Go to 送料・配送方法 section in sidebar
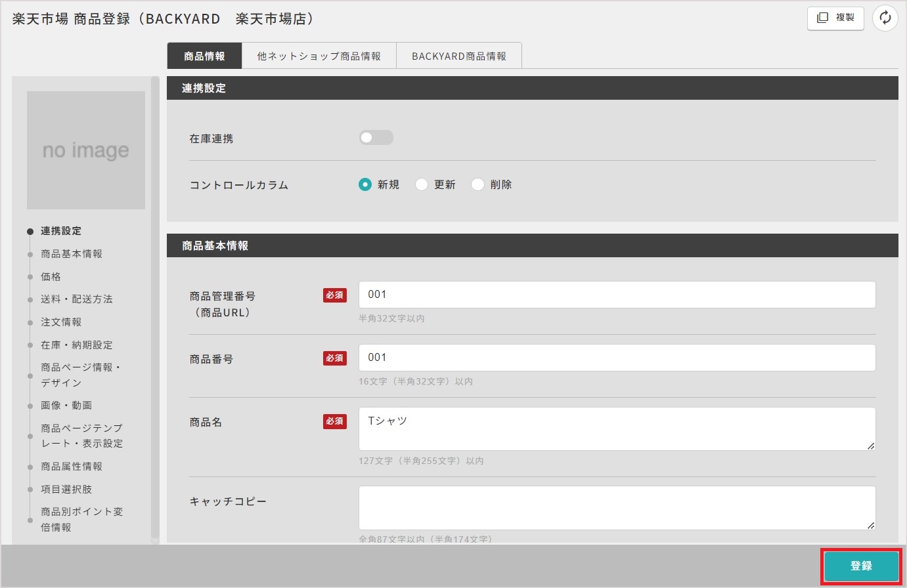Viewport: 907px width, 588px height. click(x=77, y=299)
